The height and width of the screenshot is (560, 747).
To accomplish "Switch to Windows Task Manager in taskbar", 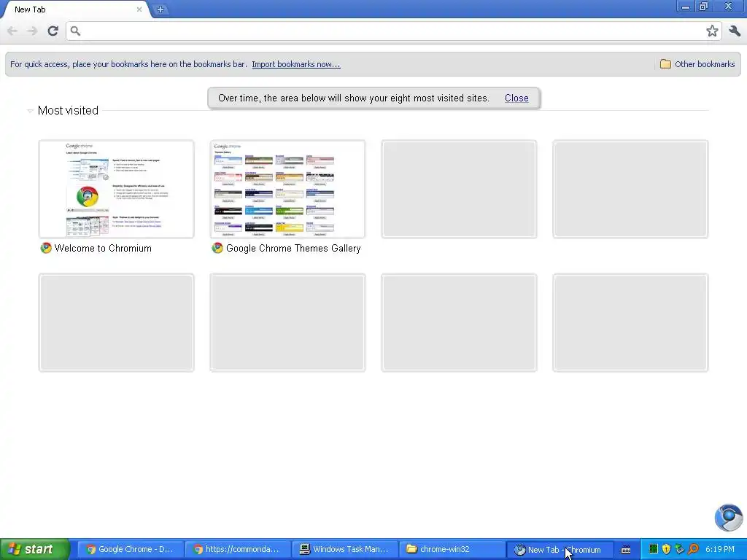I will coord(344,550).
